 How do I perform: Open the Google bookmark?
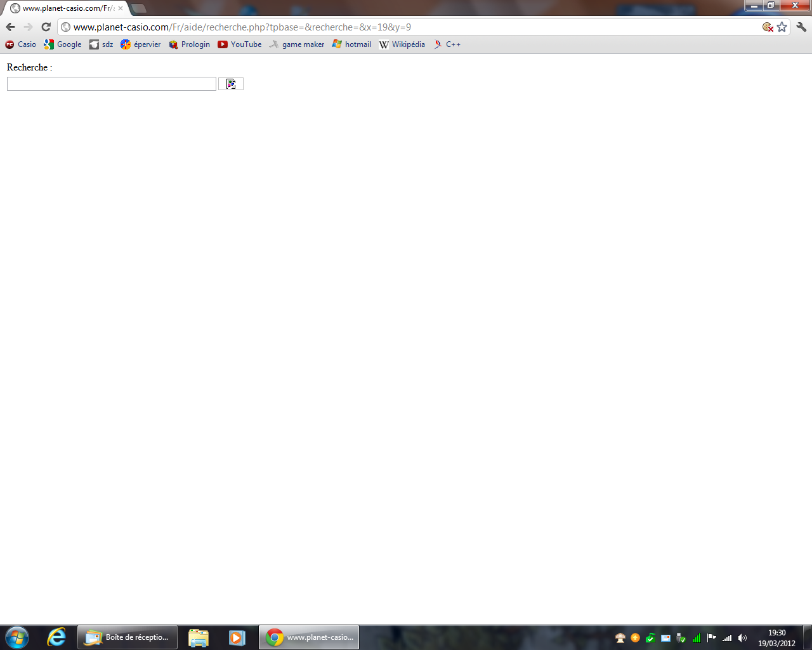tap(63, 44)
